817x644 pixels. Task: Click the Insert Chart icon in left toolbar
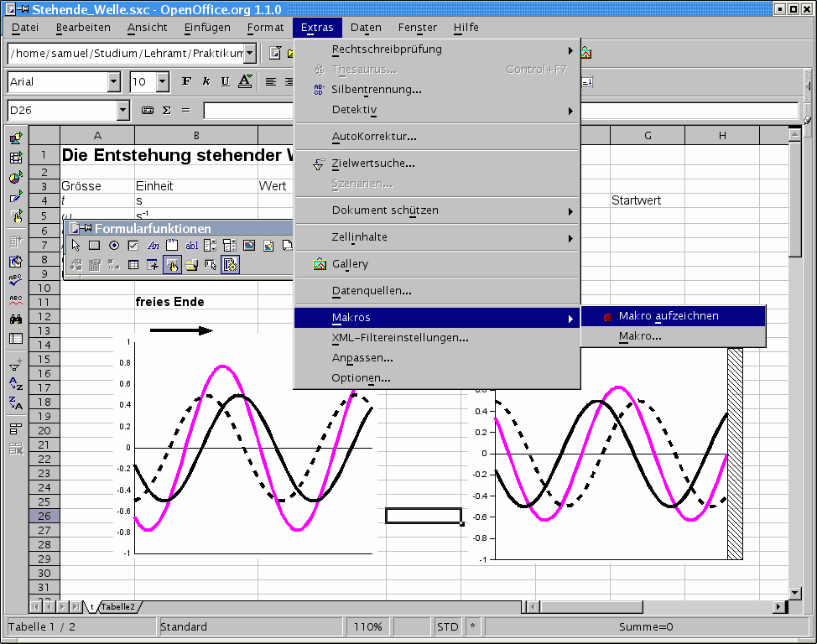tap(16, 178)
